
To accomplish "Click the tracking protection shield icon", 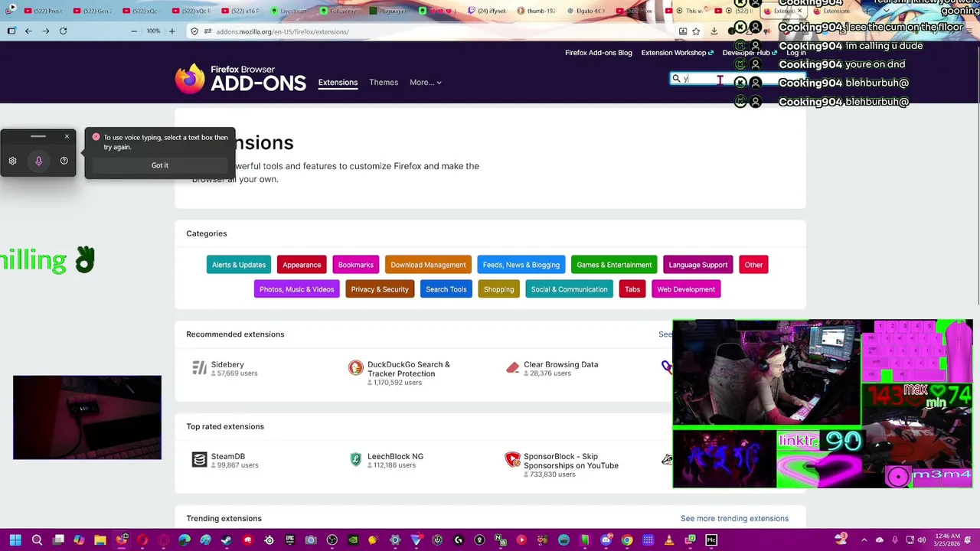I will 194,31.
